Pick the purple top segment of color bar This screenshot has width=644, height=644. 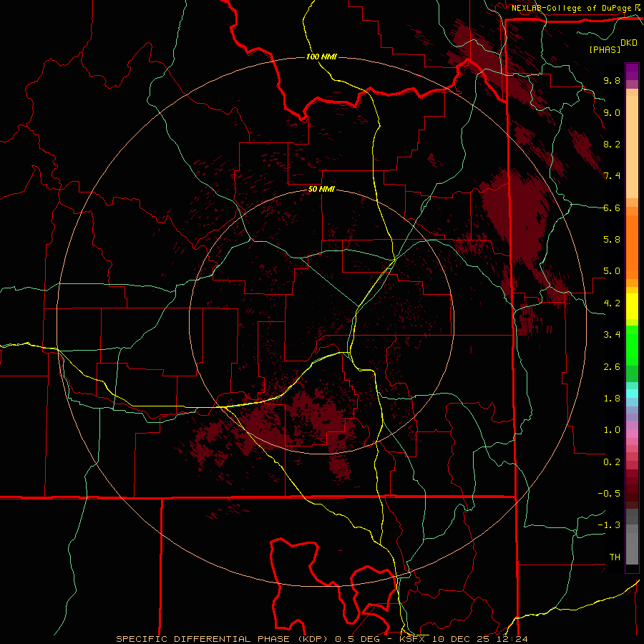(632, 72)
